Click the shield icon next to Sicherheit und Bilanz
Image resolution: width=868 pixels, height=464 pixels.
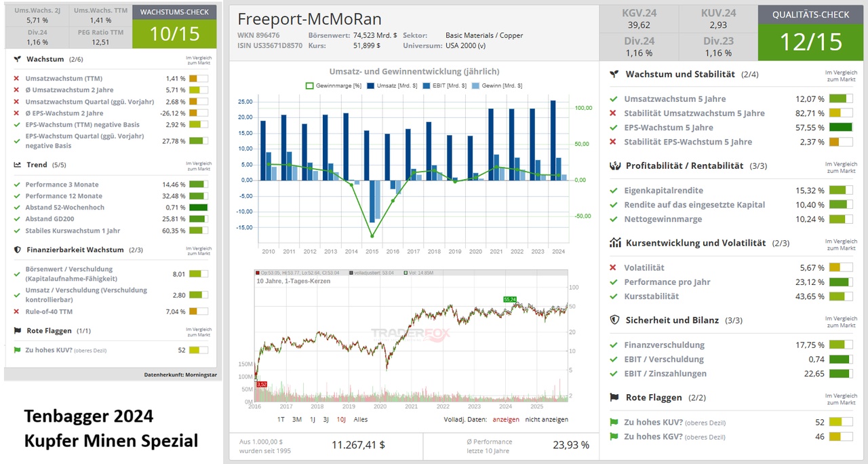point(615,320)
